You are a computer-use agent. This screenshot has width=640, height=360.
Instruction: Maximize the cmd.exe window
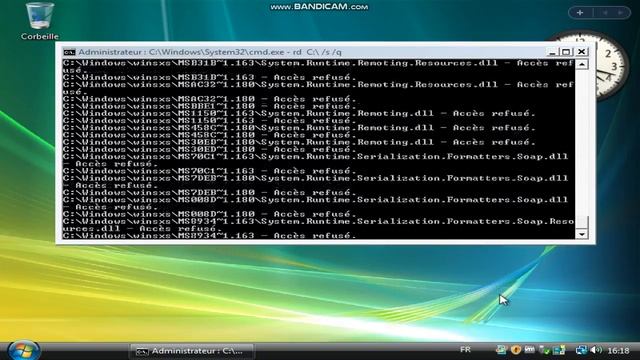coord(566,52)
